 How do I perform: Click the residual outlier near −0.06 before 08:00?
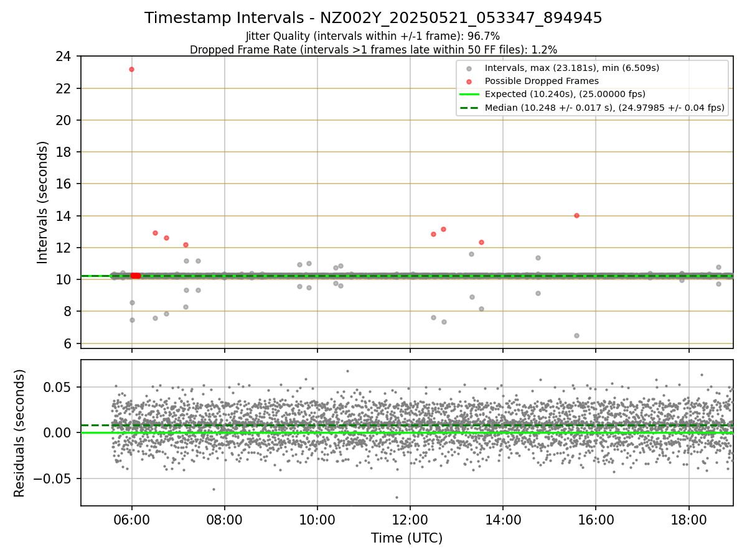point(214,489)
